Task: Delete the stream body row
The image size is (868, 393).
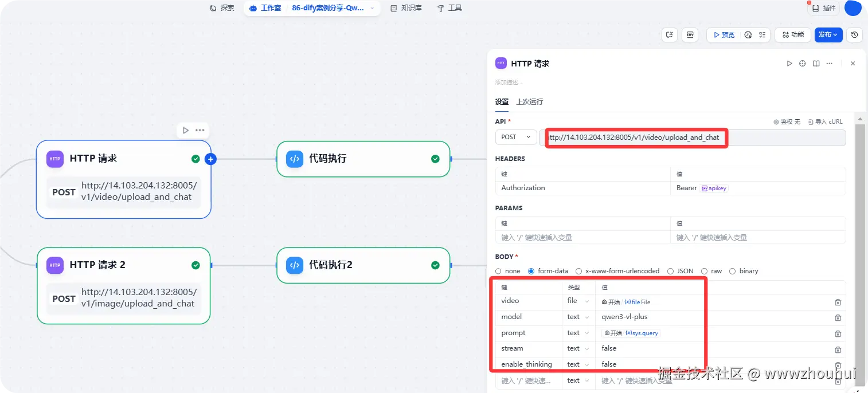Action: click(838, 349)
